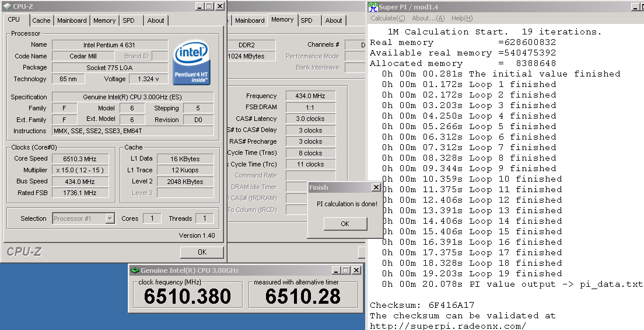Minimize the front CPU-Z window
The width and height of the screenshot is (644, 330).
point(199,6)
